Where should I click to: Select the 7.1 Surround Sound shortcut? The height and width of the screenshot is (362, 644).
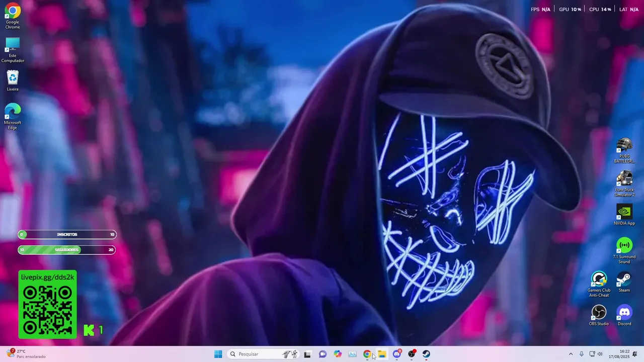(624, 251)
